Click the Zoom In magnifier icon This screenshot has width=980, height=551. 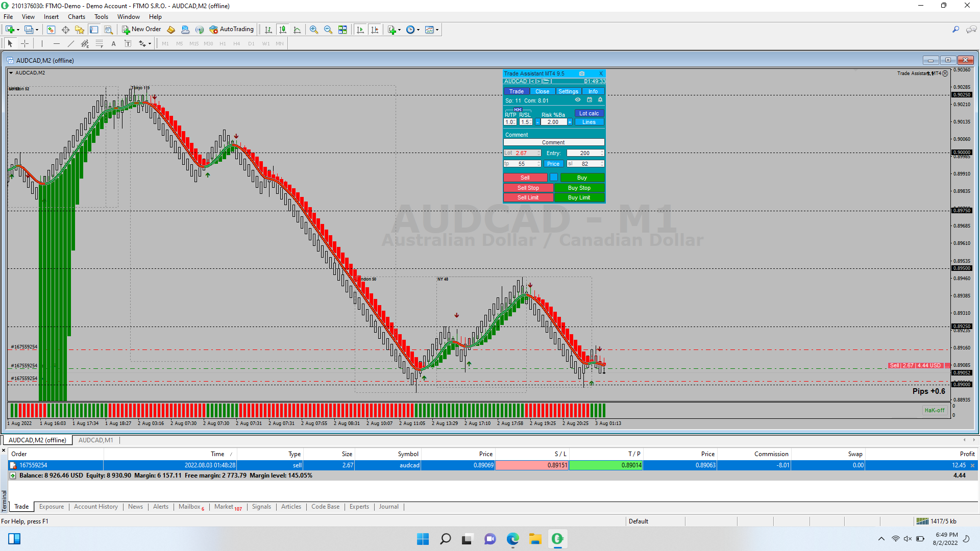tap(314, 30)
